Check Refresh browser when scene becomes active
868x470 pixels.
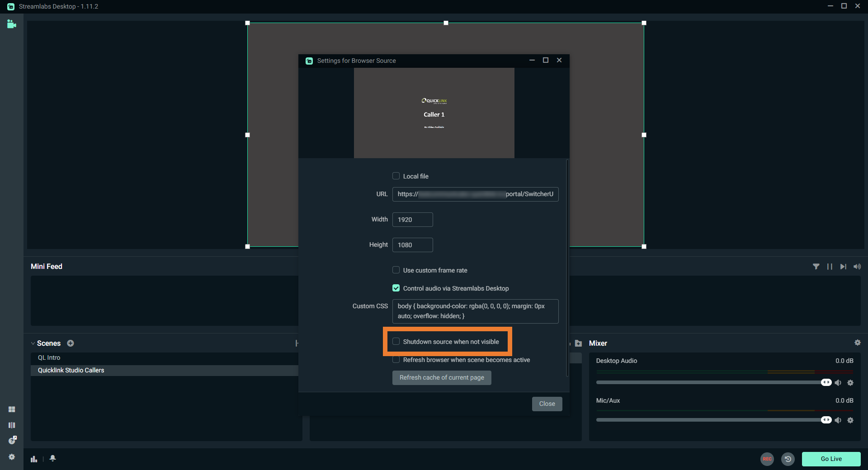(x=396, y=360)
